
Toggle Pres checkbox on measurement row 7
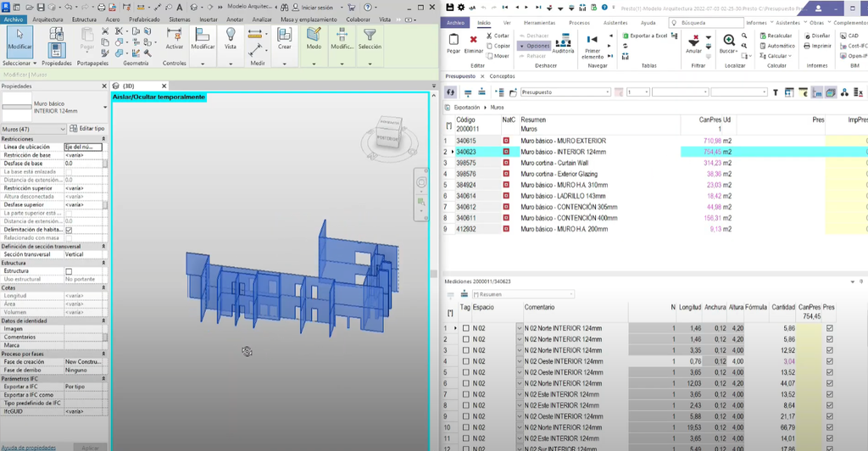pos(829,394)
